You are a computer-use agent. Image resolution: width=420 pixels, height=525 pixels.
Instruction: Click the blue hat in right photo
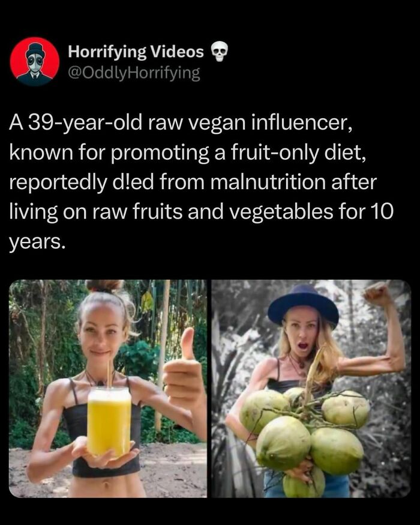[303, 302]
